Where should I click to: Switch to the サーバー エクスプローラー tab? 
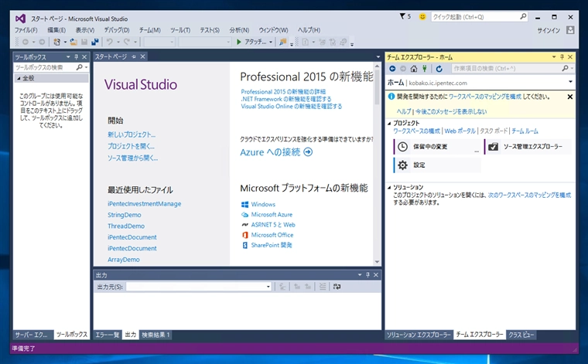click(32, 335)
